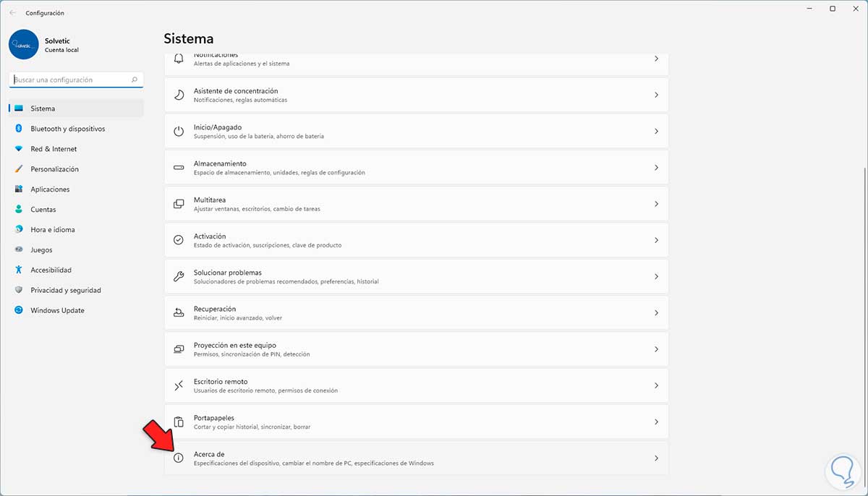
Task: Click the Acerca de info icon
Action: click(x=179, y=458)
